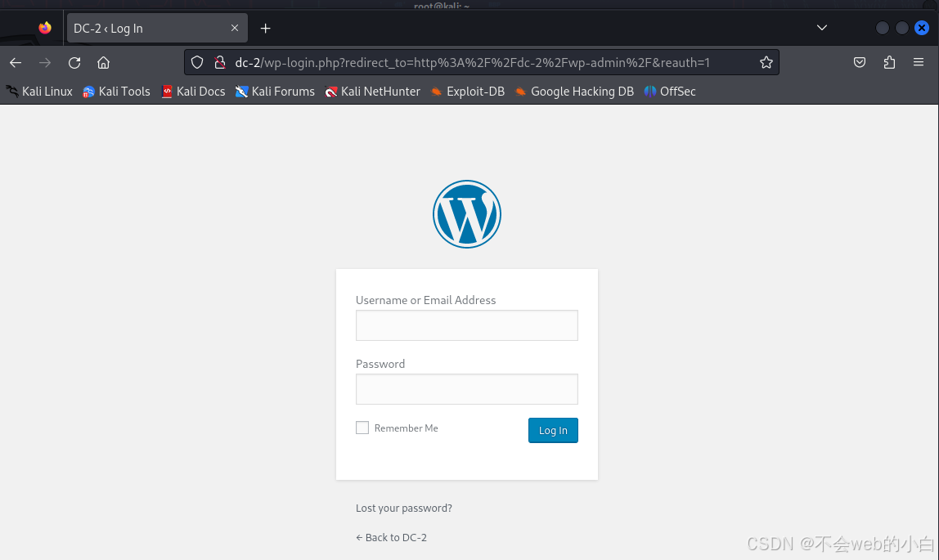Open the OffSec bookmark
Viewport: 939px width, 560px height.
670,92
